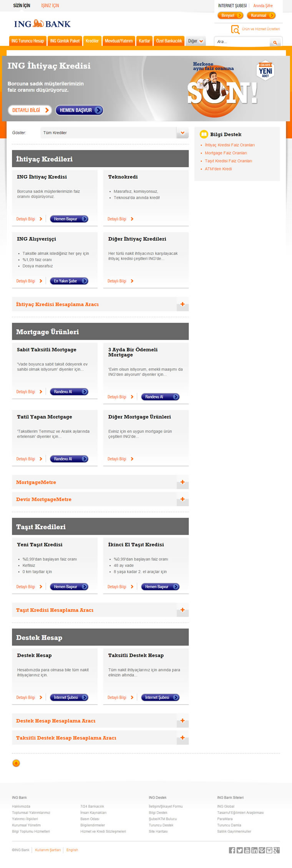The width and height of the screenshot is (292, 868).
Task: Open İhtiyaç Kredisi Faiz Oranları link
Action: click(x=230, y=145)
